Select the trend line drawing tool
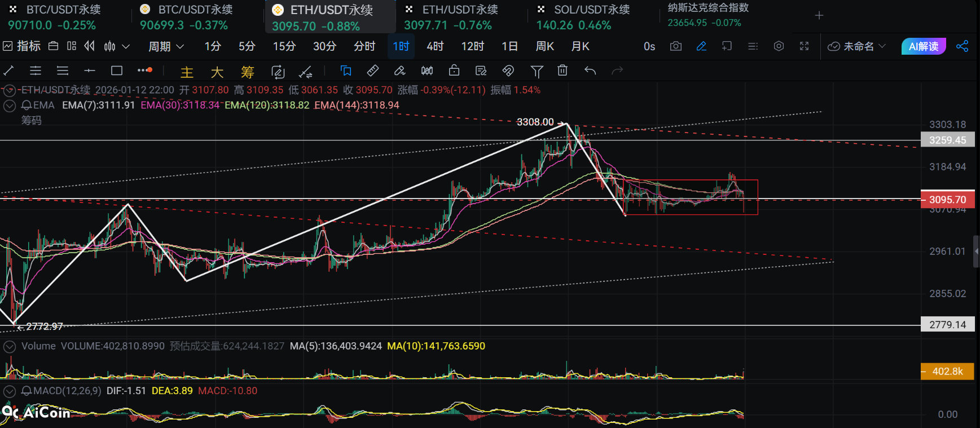Image resolution: width=980 pixels, height=428 pixels. pos(9,70)
